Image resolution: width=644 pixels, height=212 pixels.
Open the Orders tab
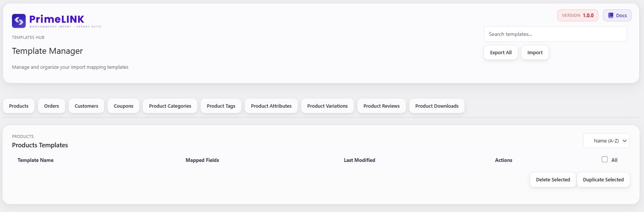pos(52,106)
